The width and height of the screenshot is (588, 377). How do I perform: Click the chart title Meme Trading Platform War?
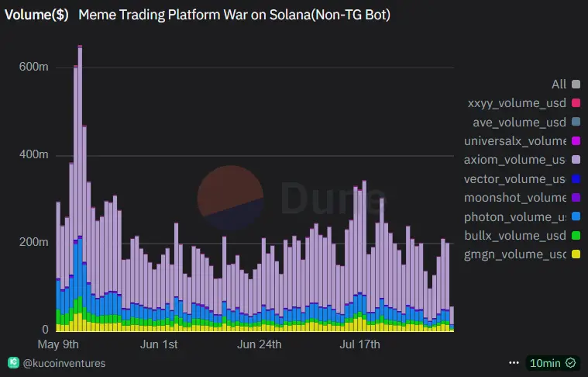click(x=235, y=15)
